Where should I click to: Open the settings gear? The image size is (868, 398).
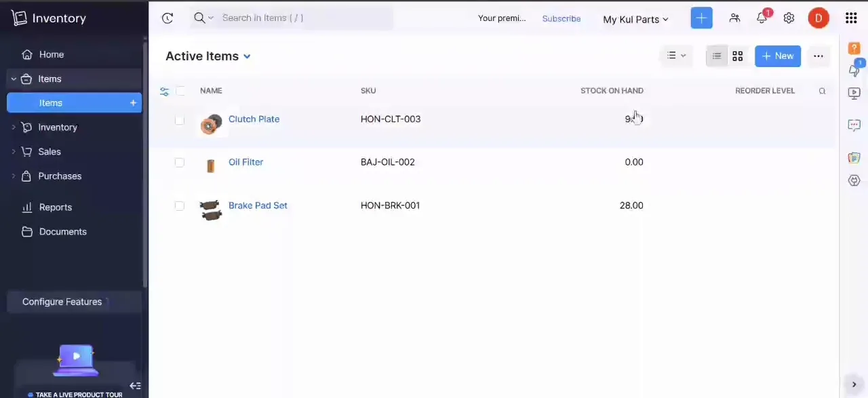[789, 18]
